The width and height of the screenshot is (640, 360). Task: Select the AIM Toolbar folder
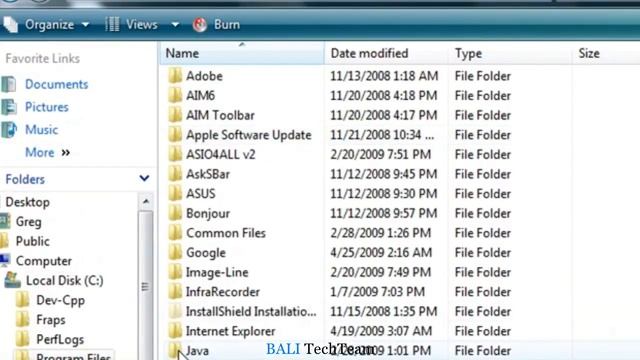(220, 115)
